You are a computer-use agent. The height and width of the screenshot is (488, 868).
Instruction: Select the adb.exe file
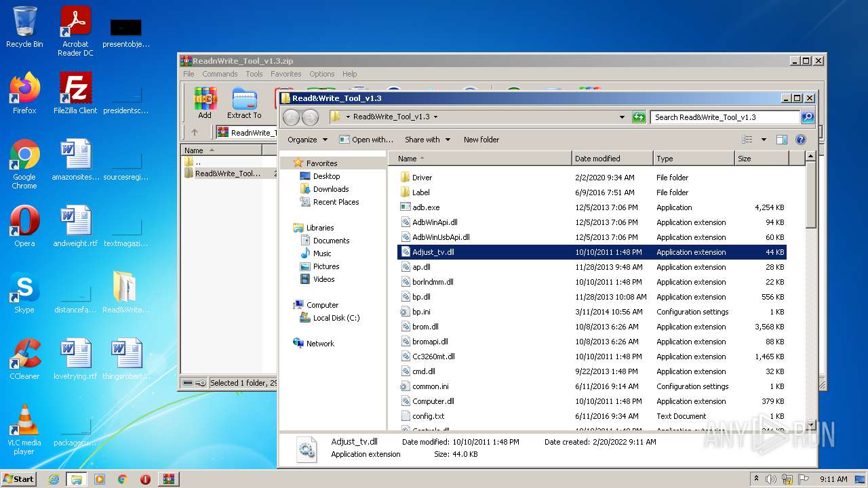click(x=591, y=207)
